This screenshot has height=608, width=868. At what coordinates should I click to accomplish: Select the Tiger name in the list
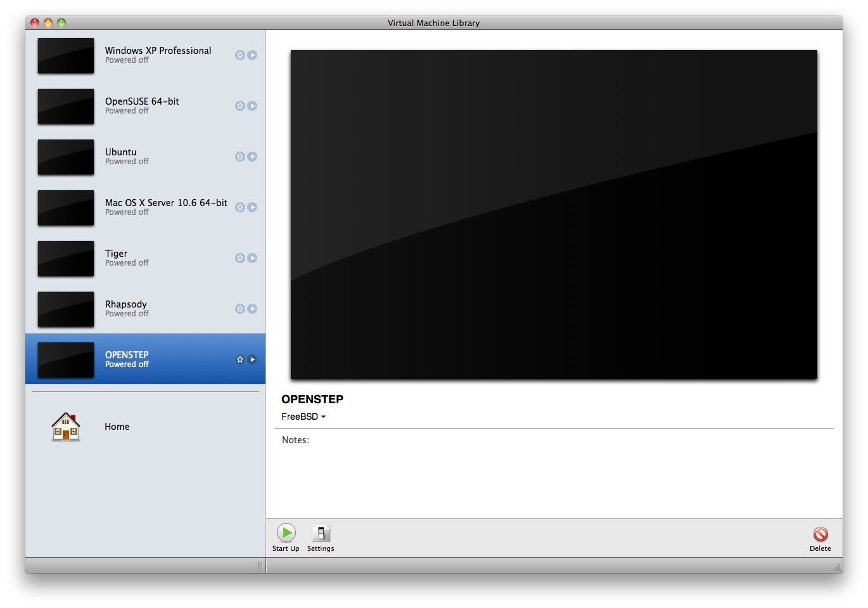(116, 254)
